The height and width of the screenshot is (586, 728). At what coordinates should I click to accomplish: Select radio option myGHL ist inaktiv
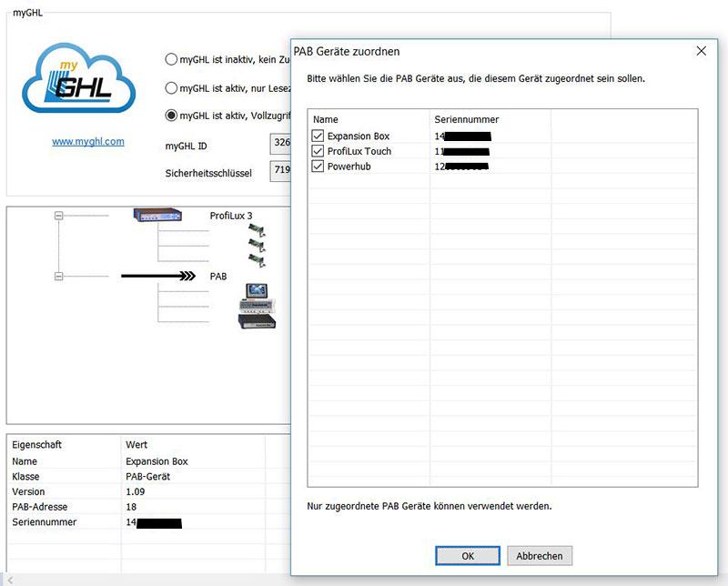coord(170,58)
